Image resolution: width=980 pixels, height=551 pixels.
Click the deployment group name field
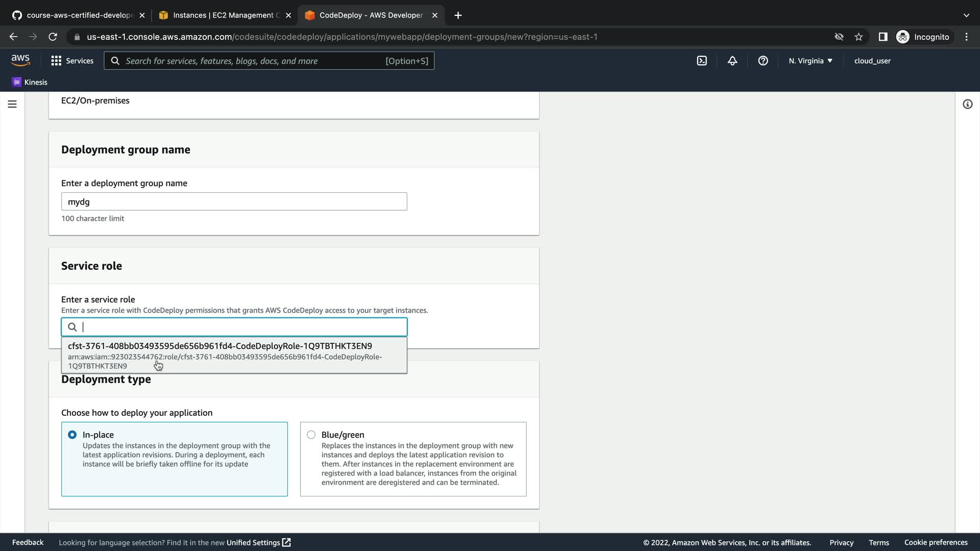coord(234,202)
